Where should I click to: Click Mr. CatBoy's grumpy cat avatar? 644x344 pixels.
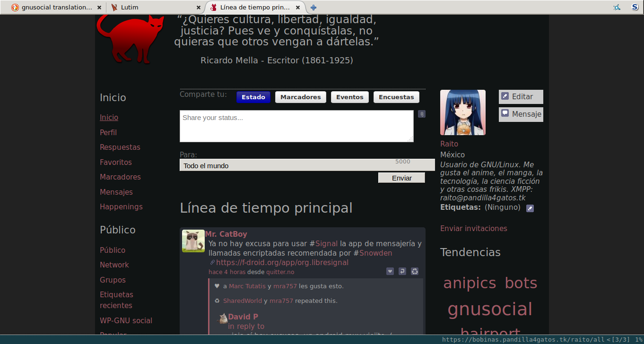(193, 241)
